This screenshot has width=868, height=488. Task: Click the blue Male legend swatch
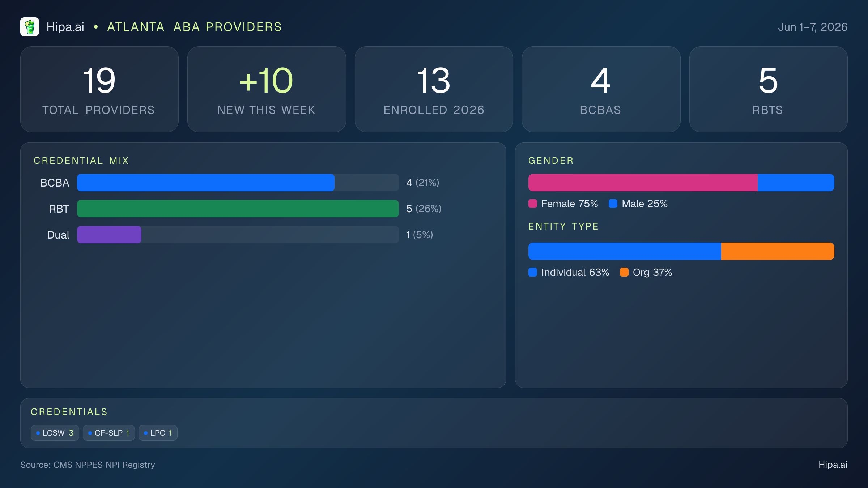pos(613,204)
